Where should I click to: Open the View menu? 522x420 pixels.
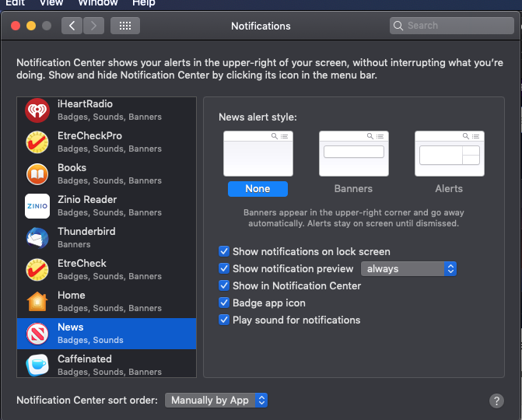coord(51,3)
